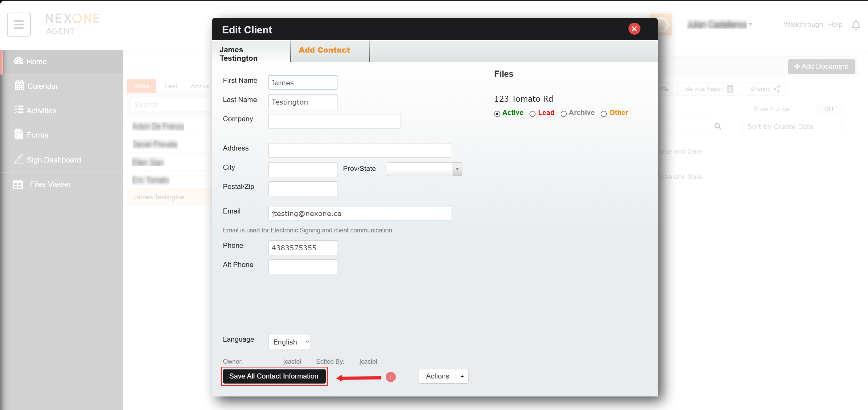The image size is (868, 410).
Task: Open the Activities checklist icon
Action: pyautogui.click(x=19, y=110)
